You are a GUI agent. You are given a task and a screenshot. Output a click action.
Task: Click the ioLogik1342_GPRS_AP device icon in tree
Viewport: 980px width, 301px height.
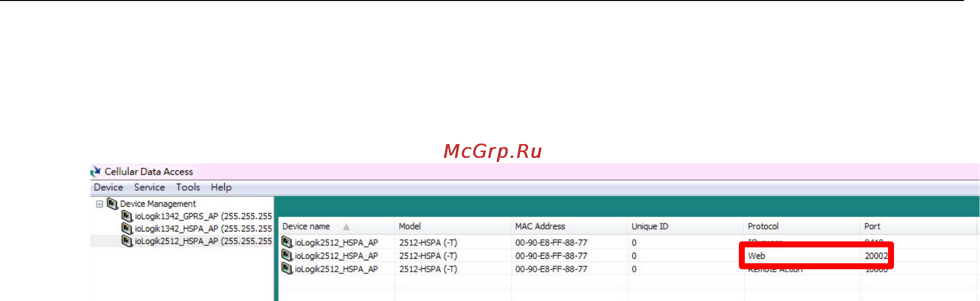pyautogui.click(x=127, y=216)
